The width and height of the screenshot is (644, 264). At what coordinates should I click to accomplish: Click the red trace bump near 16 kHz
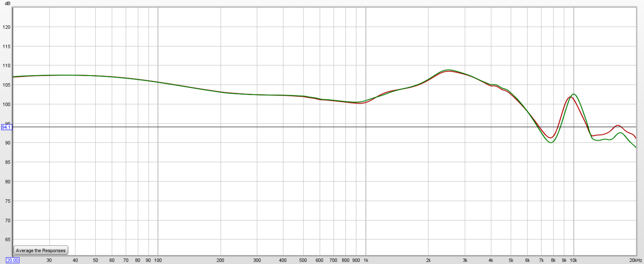click(618, 125)
